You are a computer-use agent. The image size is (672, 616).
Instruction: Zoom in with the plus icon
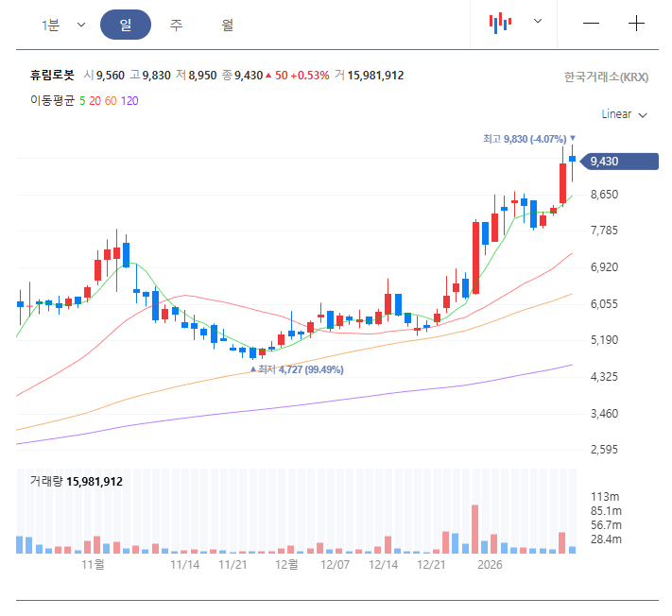tap(635, 23)
